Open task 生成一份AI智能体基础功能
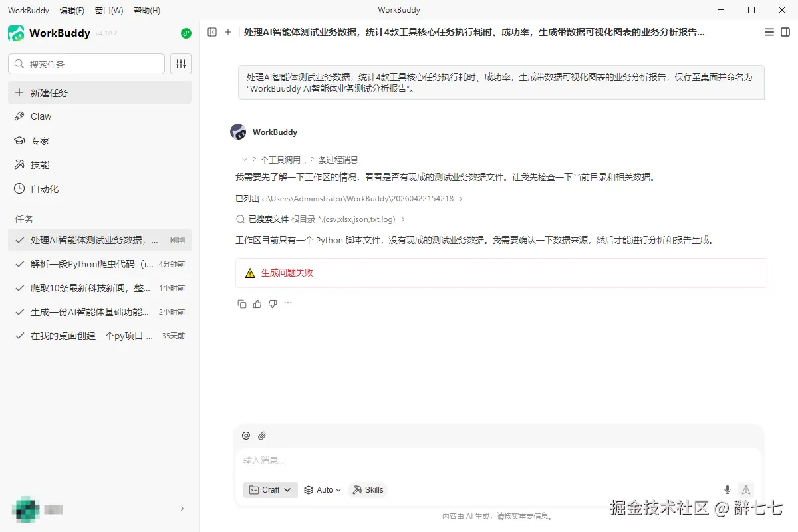 100,312
